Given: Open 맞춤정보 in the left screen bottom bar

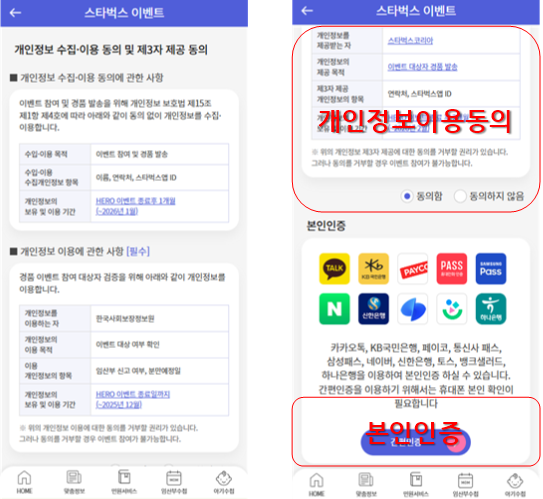Looking at the screenshot, I should pos(74,482).
